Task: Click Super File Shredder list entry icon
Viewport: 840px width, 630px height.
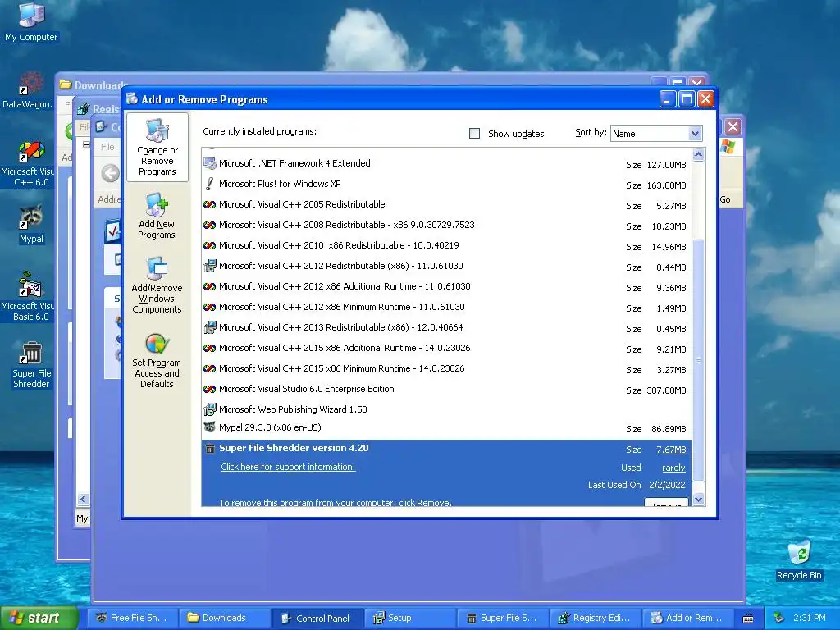Action: coord(210,449)
